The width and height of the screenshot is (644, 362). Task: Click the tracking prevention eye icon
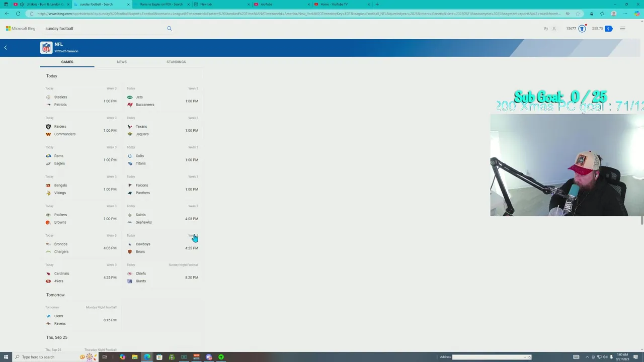point(568,14)
